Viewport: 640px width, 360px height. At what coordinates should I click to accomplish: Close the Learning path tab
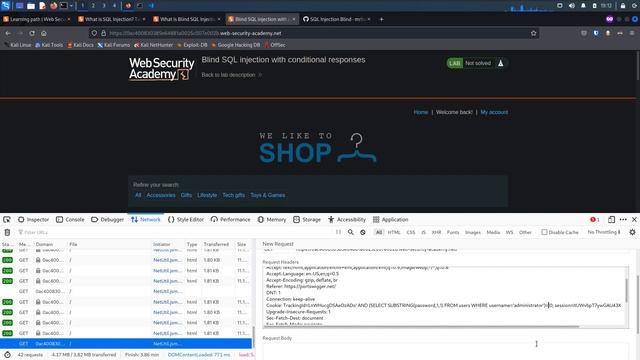(69, 19)
